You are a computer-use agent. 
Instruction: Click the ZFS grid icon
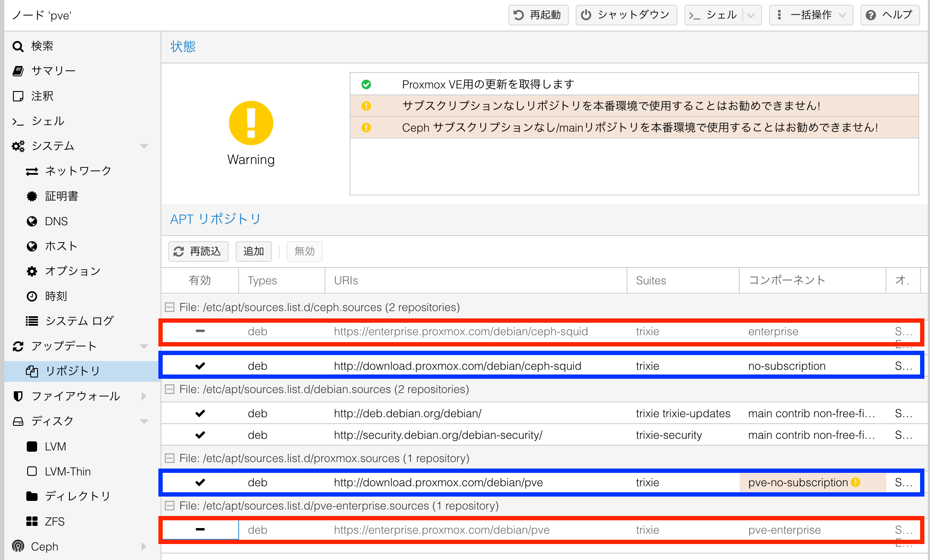coord(32,521)
